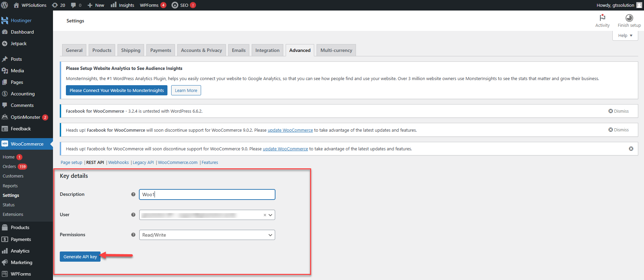Close the WooCommerce 9.0 notice with X icon
The height and width of the screenshot is (280, 644).
pyautogui.click(x=631, y=149)
